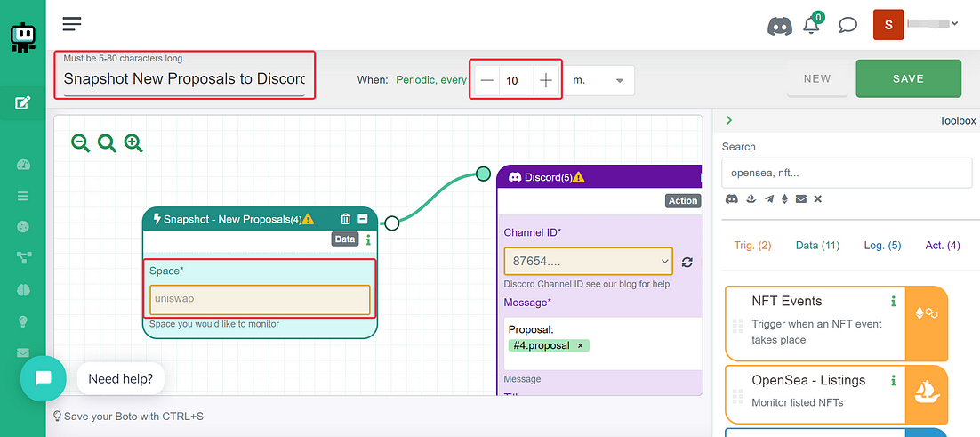Open the envelope sidebar icon
The width and height of the screenshot is (980, 437).
click(23, 353)
